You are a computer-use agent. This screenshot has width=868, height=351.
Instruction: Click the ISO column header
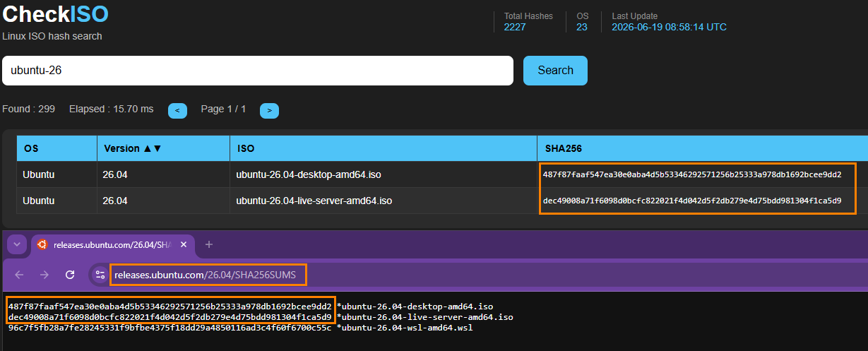pyautogui.click(x=384, y=149)
